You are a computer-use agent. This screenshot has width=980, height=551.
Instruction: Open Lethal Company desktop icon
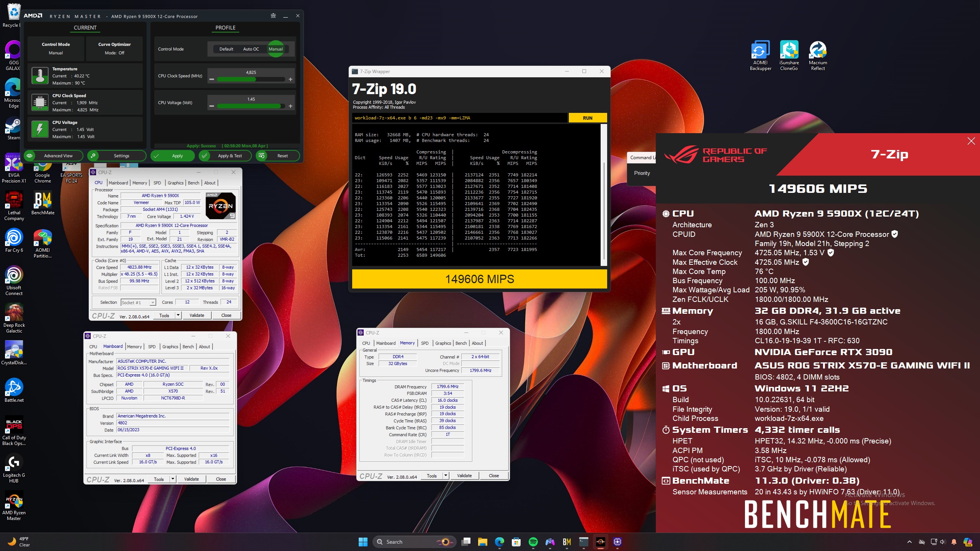(14, 206)
